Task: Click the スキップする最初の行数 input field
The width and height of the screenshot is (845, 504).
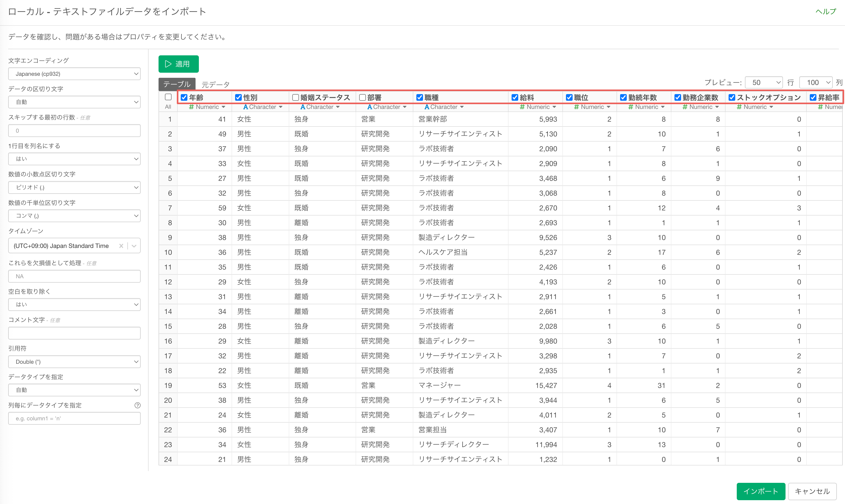Action: click(74, 131)
